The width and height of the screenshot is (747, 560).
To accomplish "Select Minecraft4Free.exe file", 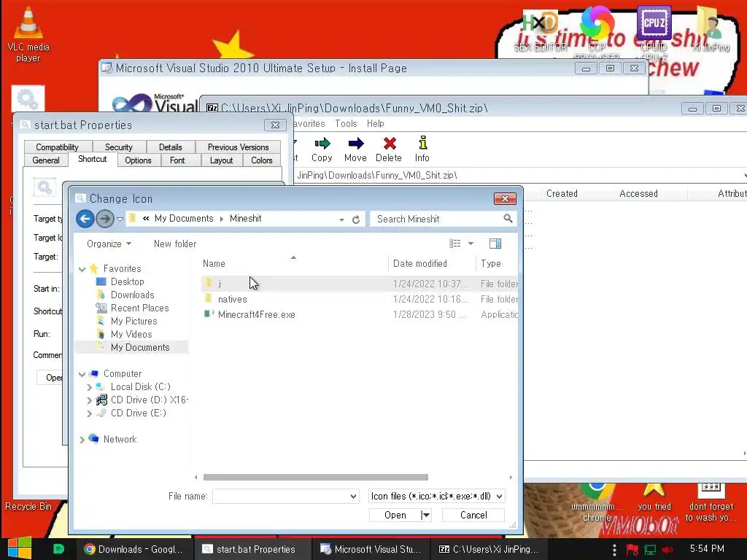I will pyautogui.click(x=359, y=314).
